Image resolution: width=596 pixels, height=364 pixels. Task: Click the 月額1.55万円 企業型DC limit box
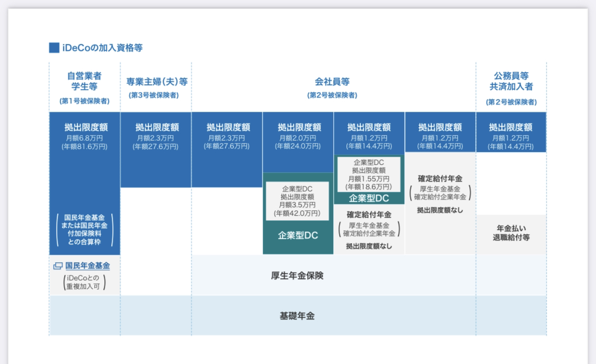coord(369,174)
